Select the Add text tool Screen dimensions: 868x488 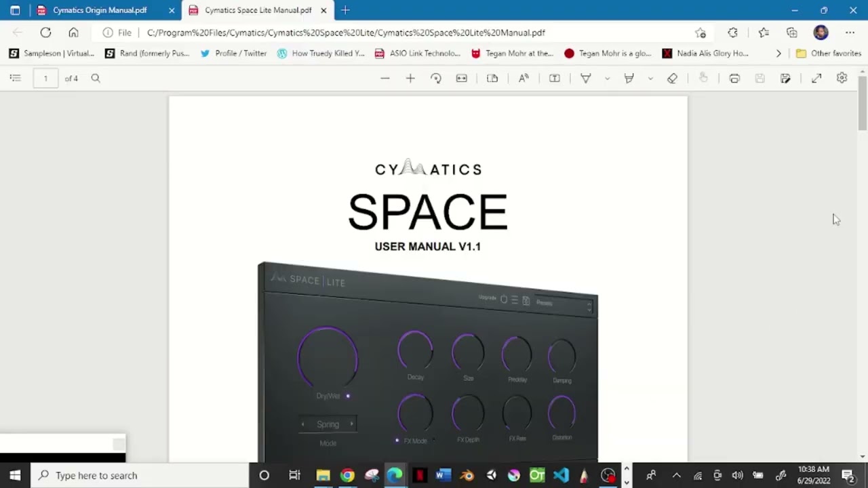pos(555,79)
